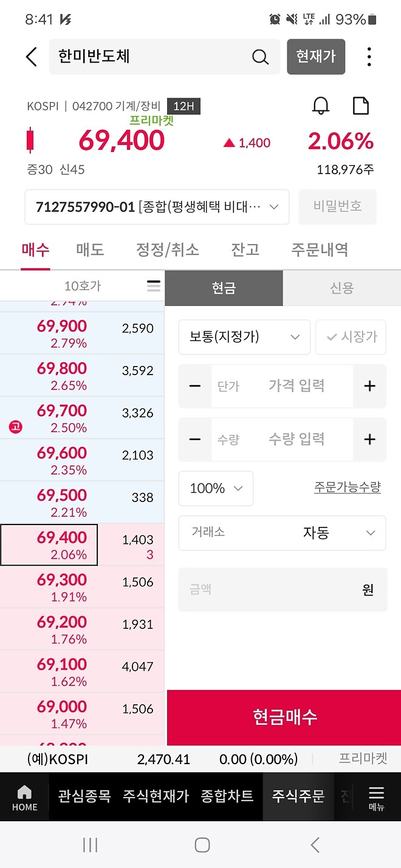This screenshot has width=401, height=868.
Task: Open the 종합차트 chart menu item
Action: pyautogui.click(x=227, y=797)
